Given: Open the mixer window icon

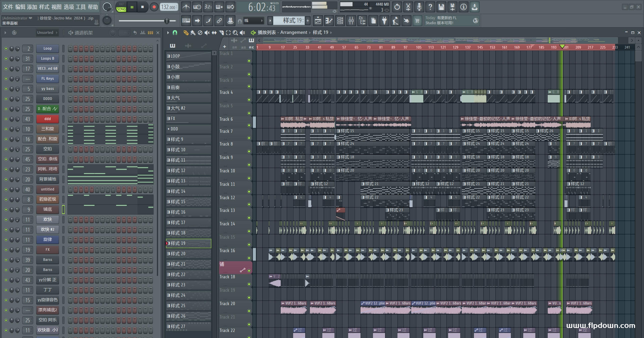Looking at the screenshot, I should (x=351, y=21).
